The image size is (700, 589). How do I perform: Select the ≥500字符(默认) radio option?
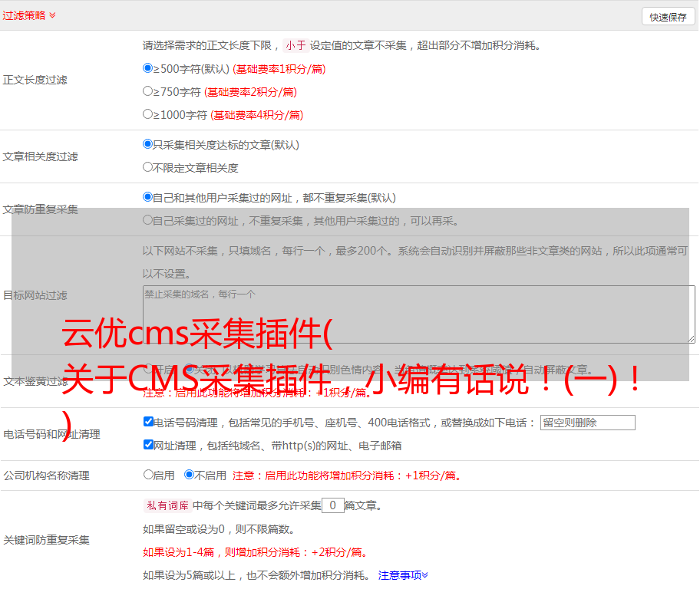tap(147, 68)
